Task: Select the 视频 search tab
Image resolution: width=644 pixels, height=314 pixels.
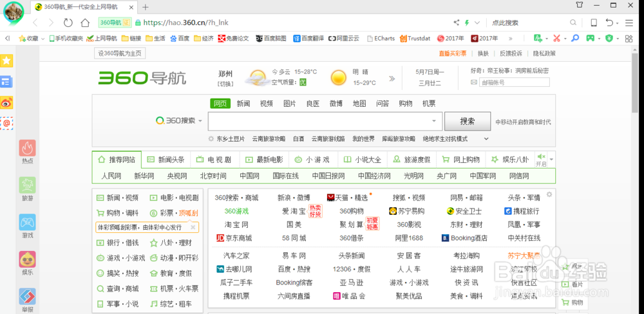Action: click(266, 104)
